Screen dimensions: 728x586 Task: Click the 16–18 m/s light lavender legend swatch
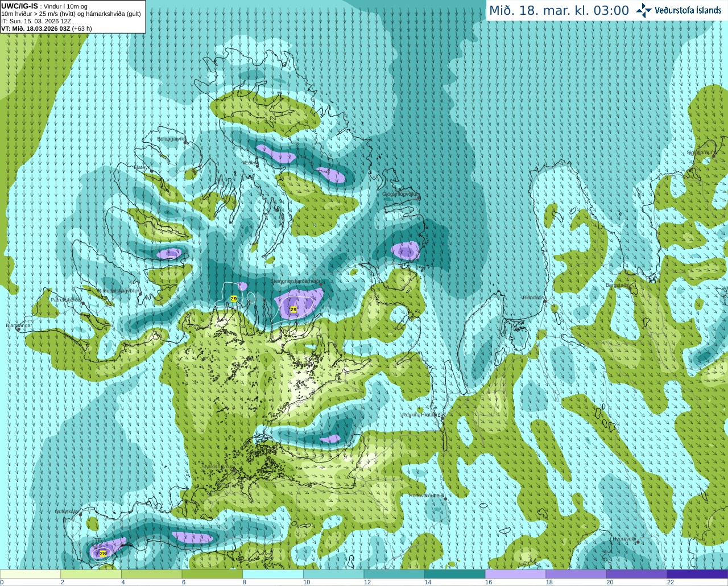point(515,574)
